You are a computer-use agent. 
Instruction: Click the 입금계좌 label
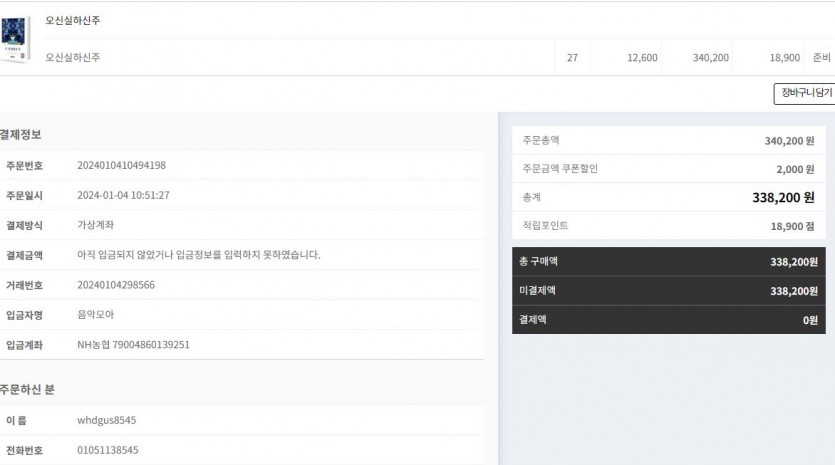click(24, 345)
